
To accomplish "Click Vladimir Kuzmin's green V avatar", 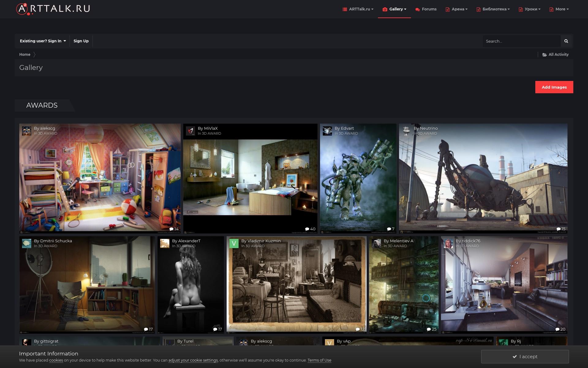I will point(234,243).
